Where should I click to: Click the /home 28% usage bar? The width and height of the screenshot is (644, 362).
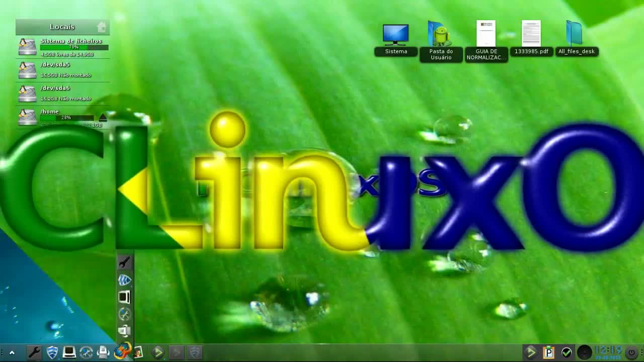(x=67, y=118)
